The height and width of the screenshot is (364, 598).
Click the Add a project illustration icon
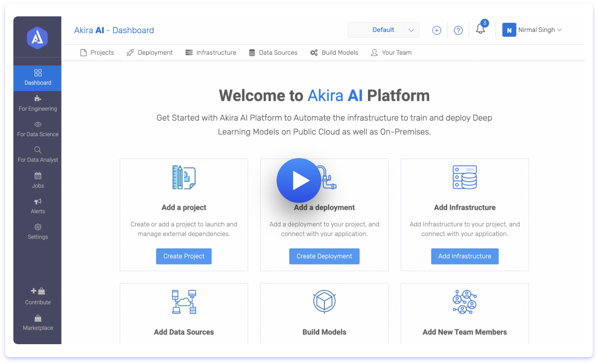[x=184, y=177]
